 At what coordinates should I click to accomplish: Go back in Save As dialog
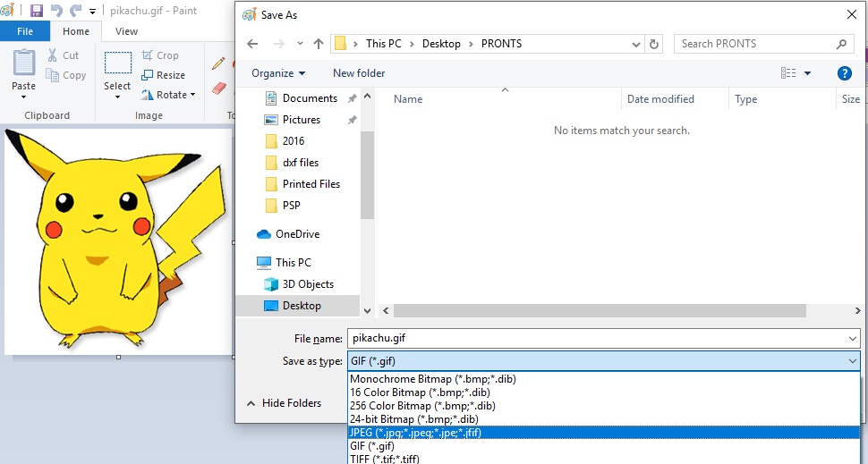(252, 44)
